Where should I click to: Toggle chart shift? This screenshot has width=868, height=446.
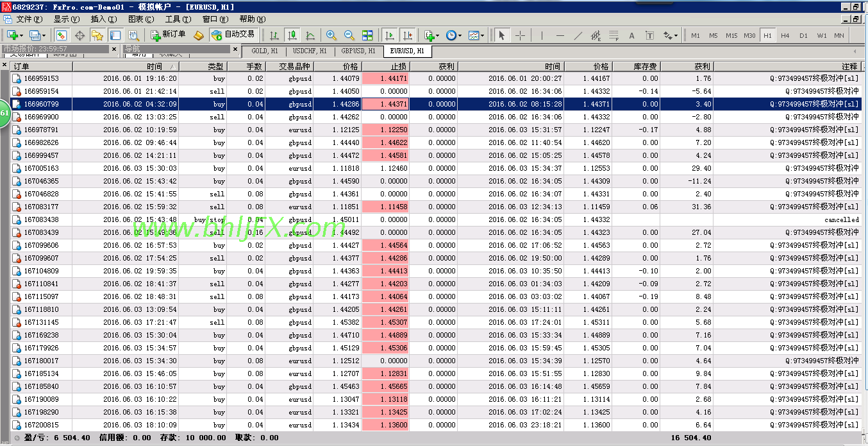pos(407,35)
